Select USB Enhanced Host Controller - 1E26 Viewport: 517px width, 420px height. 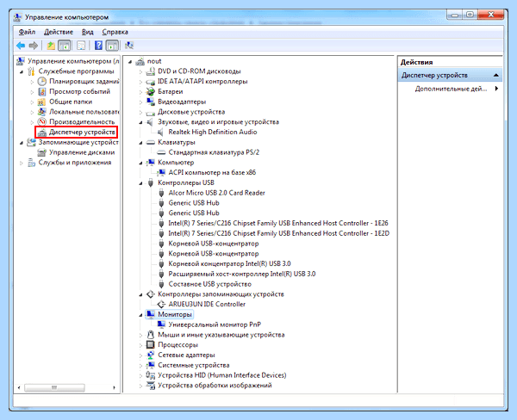[278, 224]
